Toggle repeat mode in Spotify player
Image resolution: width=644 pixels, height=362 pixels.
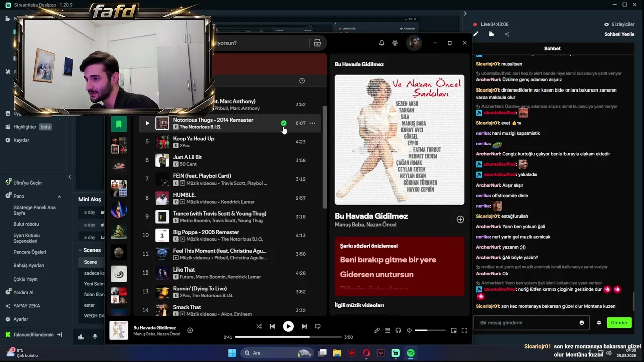tap(318, 326)
